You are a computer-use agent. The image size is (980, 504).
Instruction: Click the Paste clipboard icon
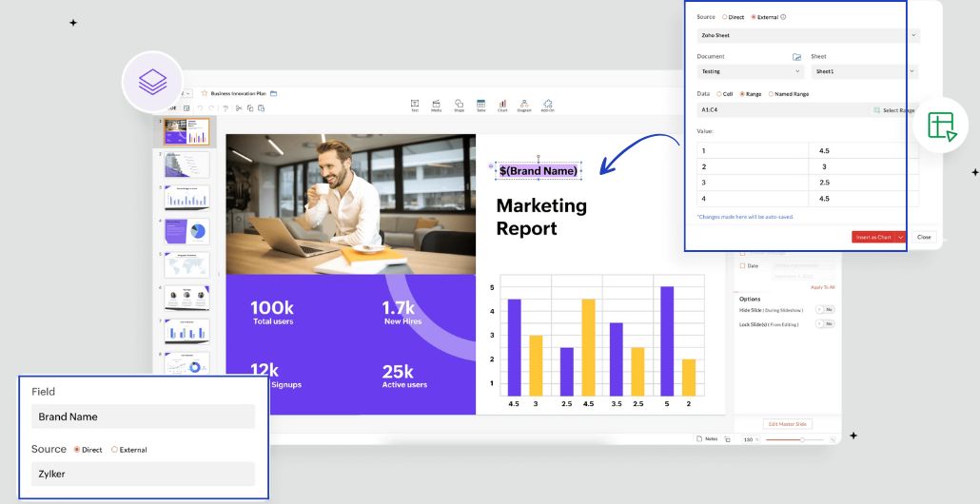coord(262,108)
